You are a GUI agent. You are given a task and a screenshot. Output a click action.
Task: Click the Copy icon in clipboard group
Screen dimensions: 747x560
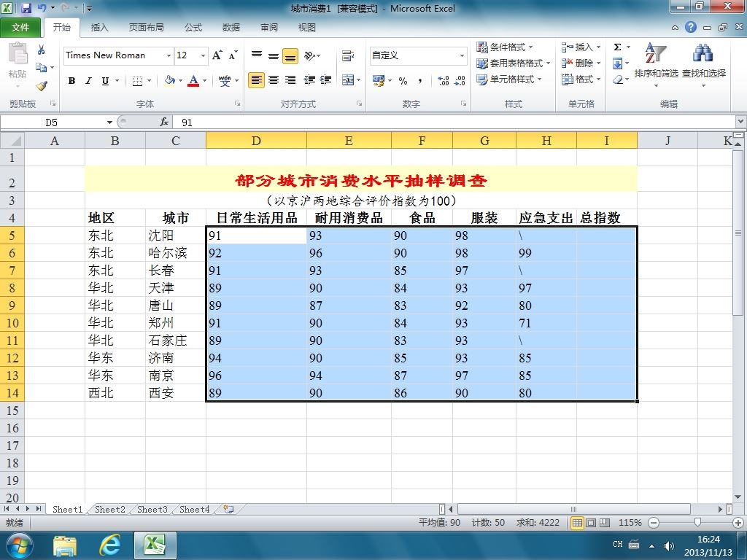tap(42, 68)
